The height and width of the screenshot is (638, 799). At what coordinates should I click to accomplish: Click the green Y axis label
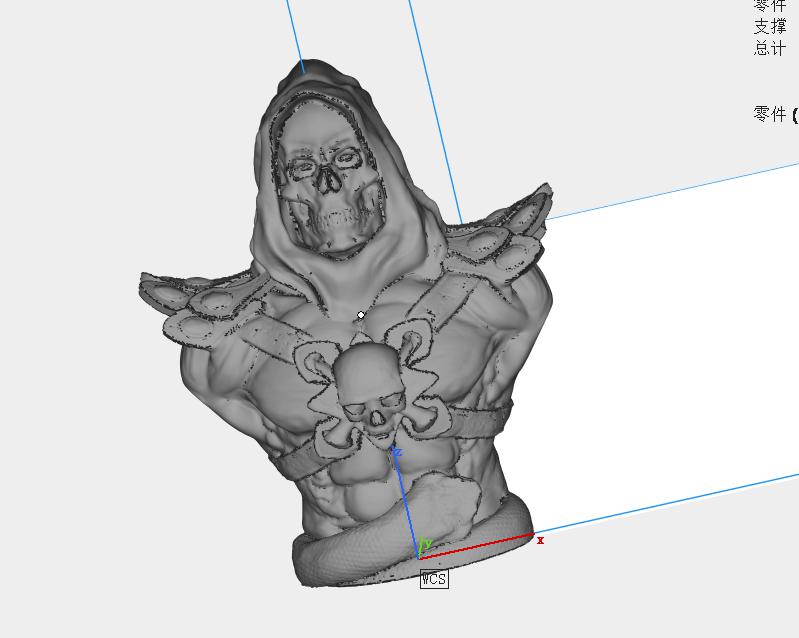(427, 543)
